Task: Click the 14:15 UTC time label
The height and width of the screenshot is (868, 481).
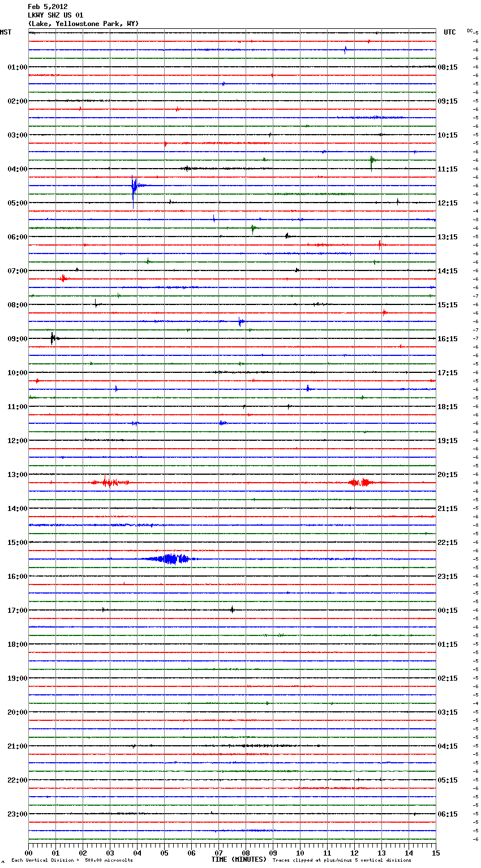Action: coord(448,271)
